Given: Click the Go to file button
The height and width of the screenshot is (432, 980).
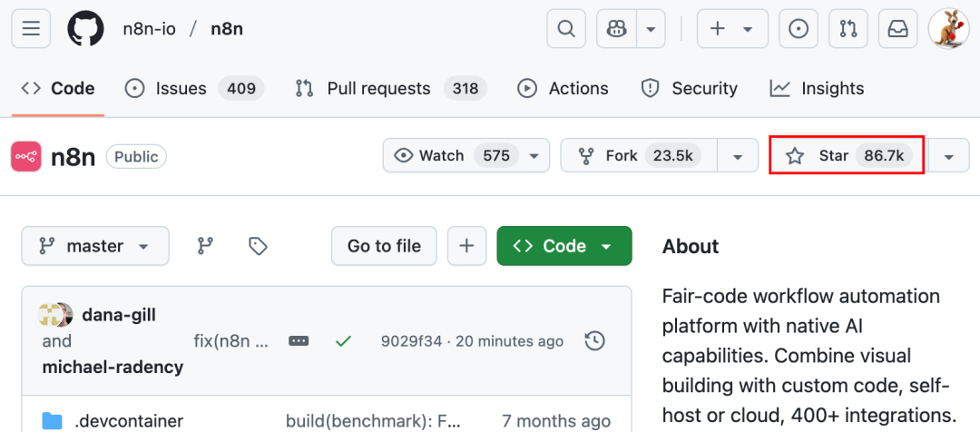Looking at the screenshot, I should (x=384, y=246).
